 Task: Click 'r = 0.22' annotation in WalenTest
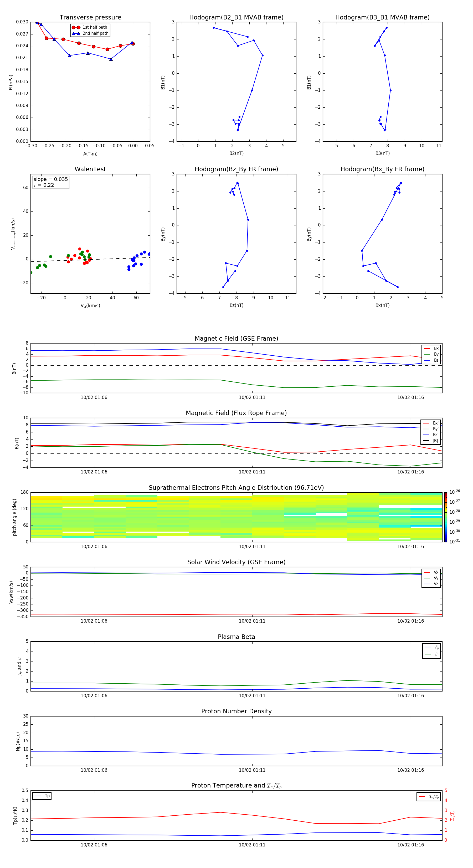coord(44,185)
